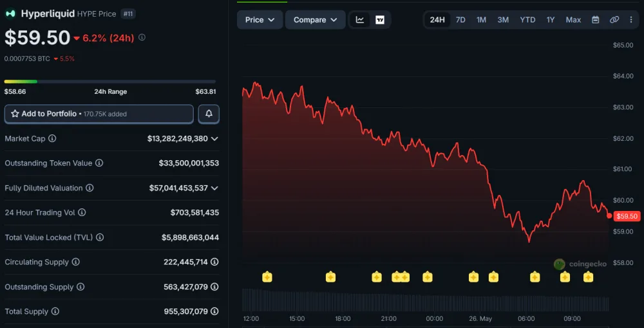
Task: Click the copy chart link icon
Action: tap(614, 20)
